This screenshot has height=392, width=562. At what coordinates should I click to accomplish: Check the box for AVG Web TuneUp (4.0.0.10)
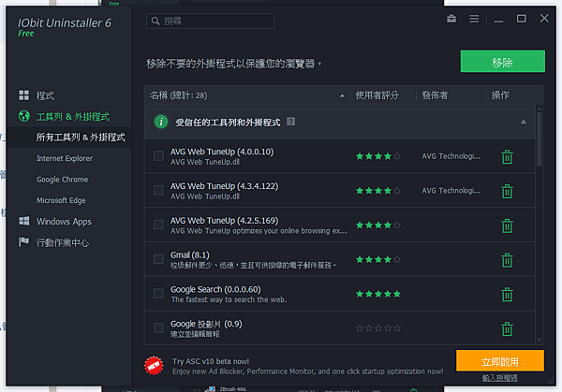coord(158,155)
